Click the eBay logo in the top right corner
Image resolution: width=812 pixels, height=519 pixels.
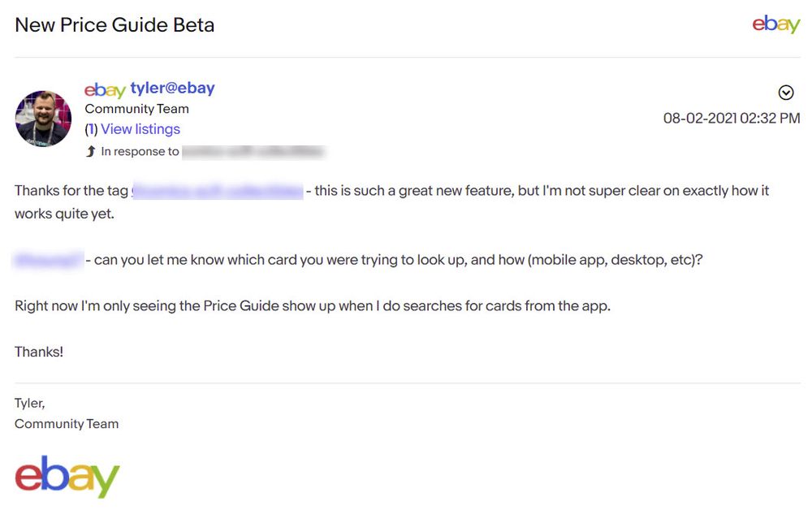pos(775,24)
